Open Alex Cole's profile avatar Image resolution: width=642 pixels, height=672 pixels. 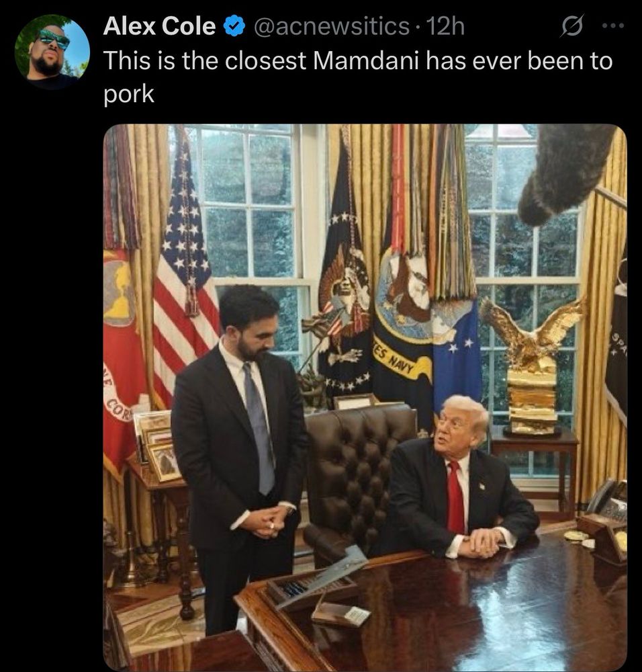(52, 52)
